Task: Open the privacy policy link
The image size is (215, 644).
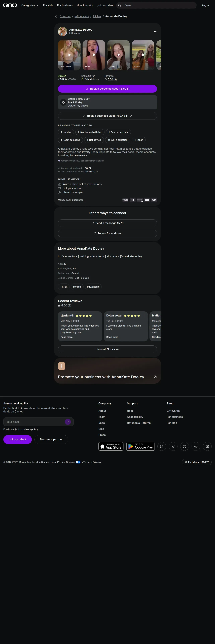Action: pos(30,429)
